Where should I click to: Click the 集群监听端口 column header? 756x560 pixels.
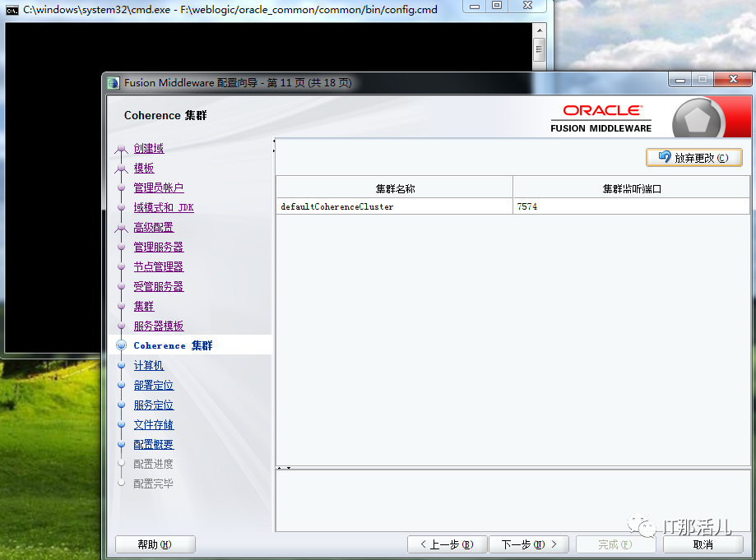631,188
